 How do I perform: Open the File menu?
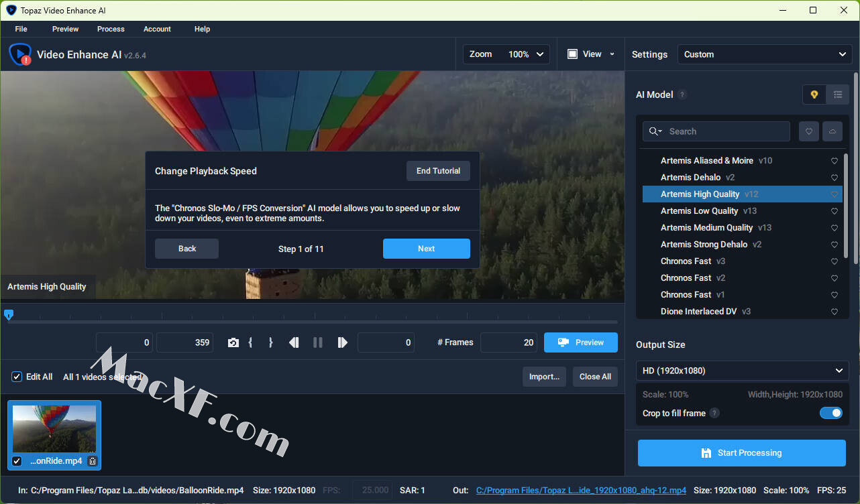(x=21, y=29)
